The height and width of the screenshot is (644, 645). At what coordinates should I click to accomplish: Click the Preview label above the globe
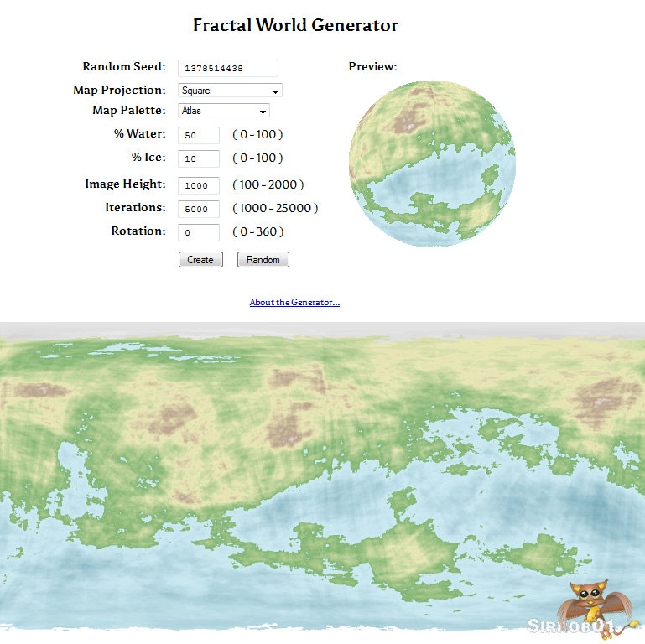point(372,67)
